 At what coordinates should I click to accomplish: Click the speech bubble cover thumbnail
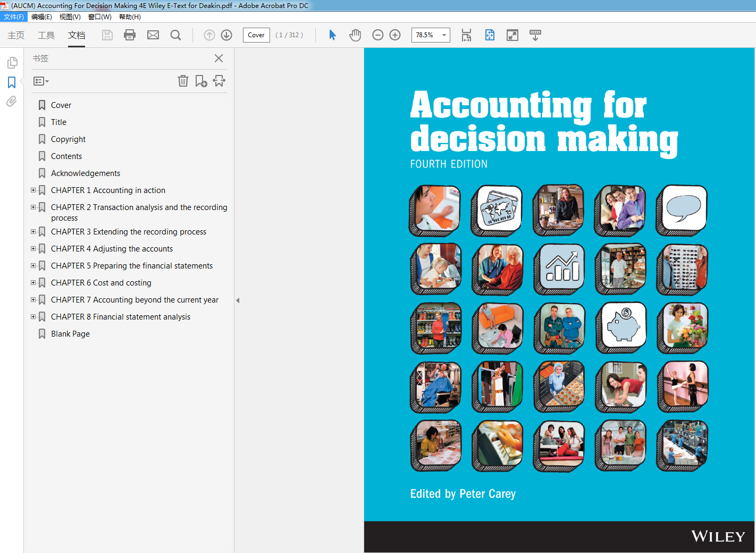pyautogui.click(x=682, y=210)
